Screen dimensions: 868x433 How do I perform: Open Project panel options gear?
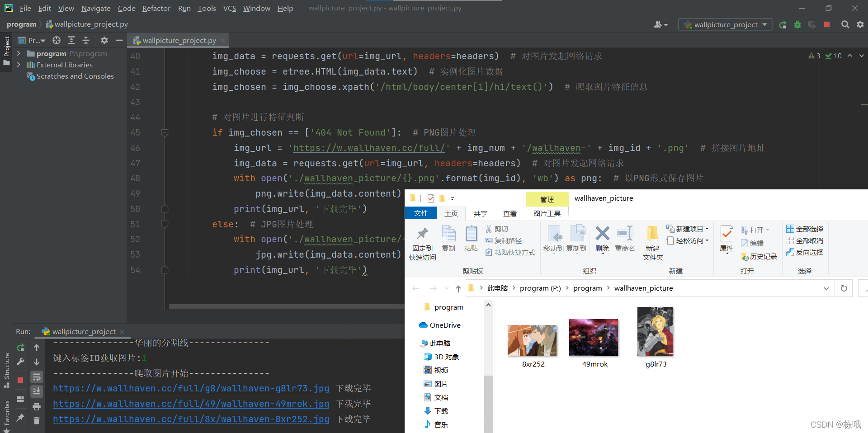click(104, 40)
